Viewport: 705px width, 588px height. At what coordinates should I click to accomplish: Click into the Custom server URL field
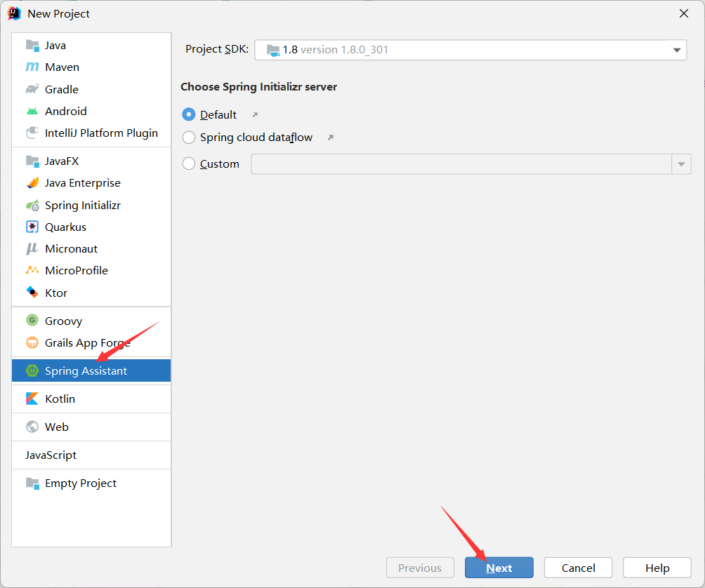pyautogui.click(x=461, y=164)
